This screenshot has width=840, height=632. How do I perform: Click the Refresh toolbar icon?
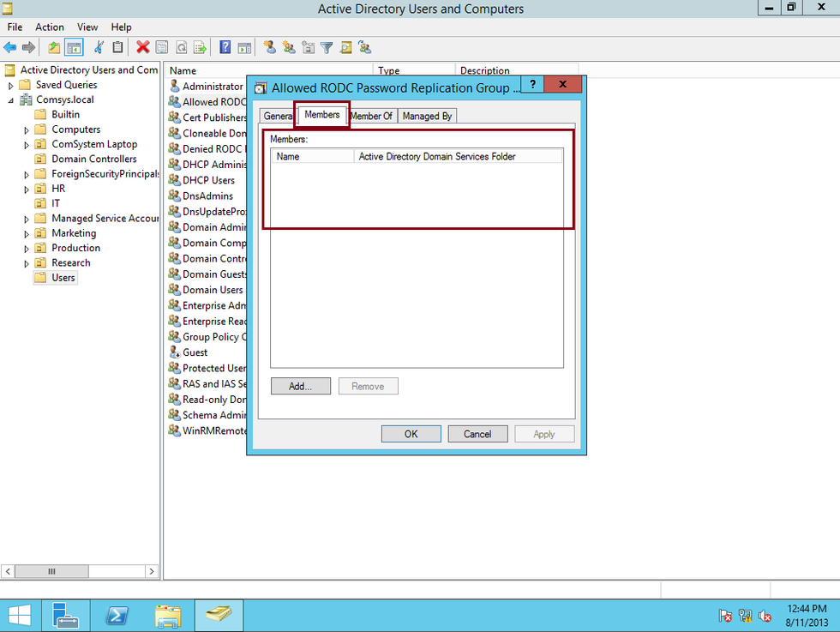181,48
